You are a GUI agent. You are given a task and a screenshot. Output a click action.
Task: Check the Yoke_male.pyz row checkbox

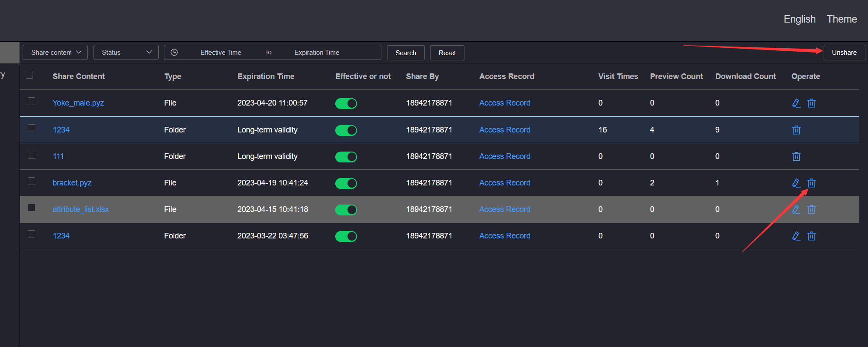(31, 101)
